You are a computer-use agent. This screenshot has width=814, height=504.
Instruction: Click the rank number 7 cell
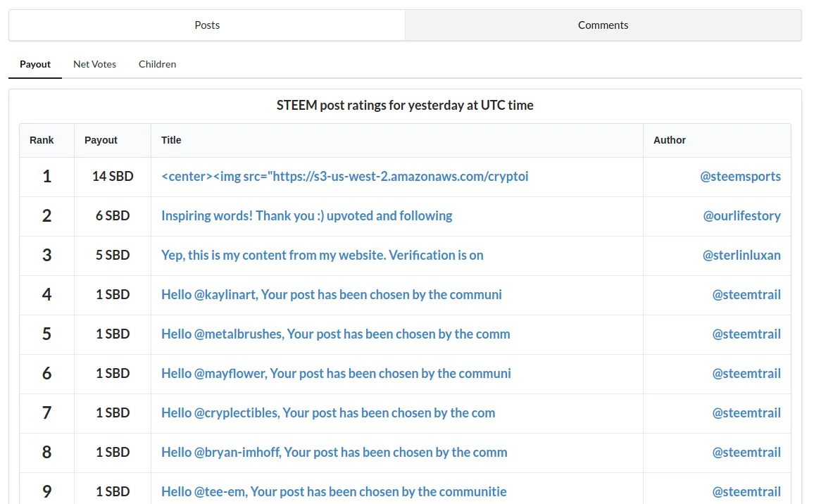tap(46, 413)
